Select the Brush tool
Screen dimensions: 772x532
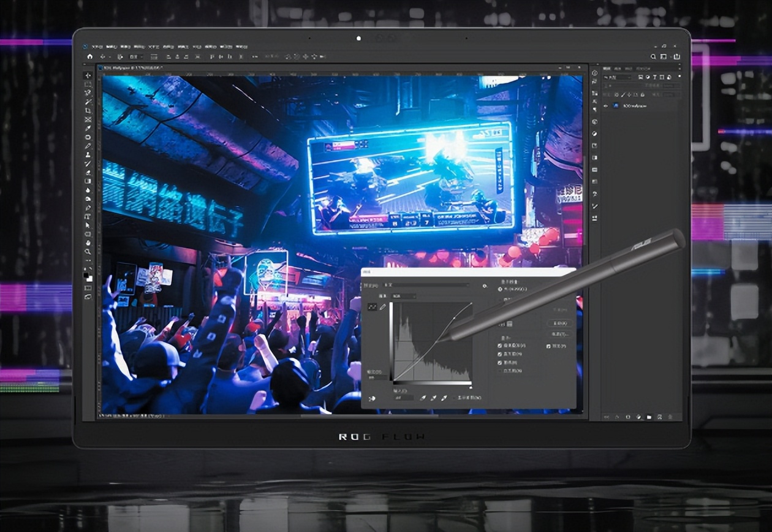[x=88, y=146]
